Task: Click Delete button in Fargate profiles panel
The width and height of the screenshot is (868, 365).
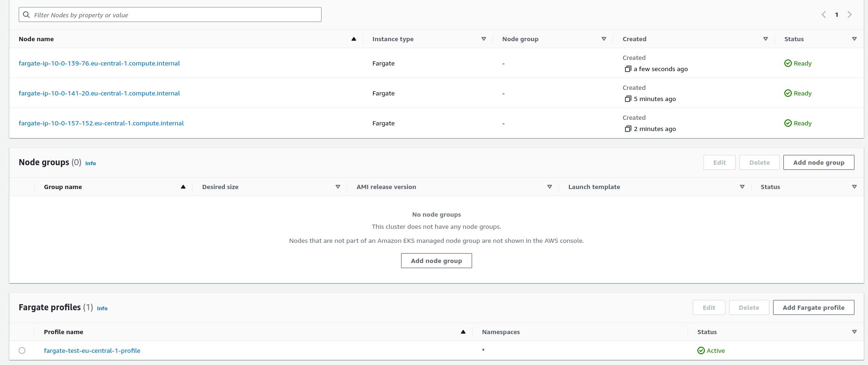Action: pyautogui.click(x=749, y=307)
